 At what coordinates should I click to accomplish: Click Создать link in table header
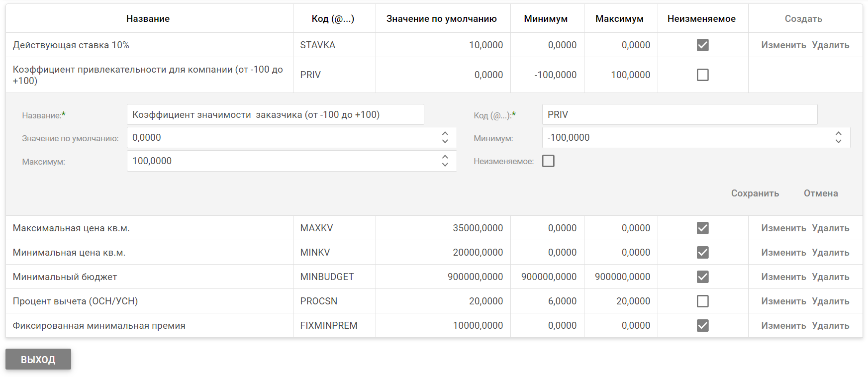point(803,19)
